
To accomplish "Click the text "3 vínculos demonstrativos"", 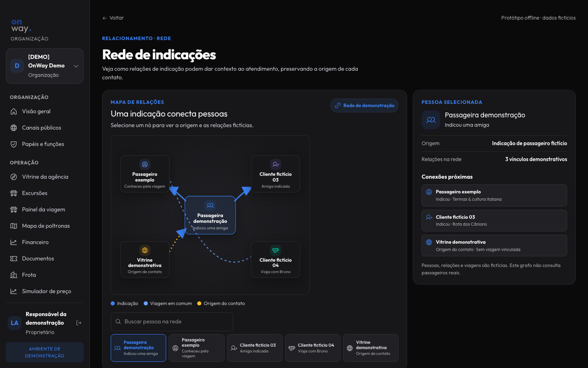I will tap(536, 159).
